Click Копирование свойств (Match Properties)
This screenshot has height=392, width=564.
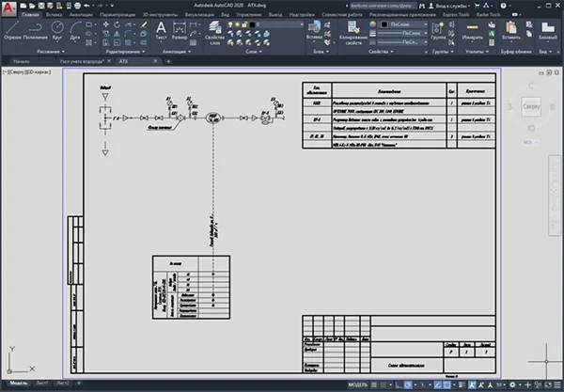tap(353, 33)
